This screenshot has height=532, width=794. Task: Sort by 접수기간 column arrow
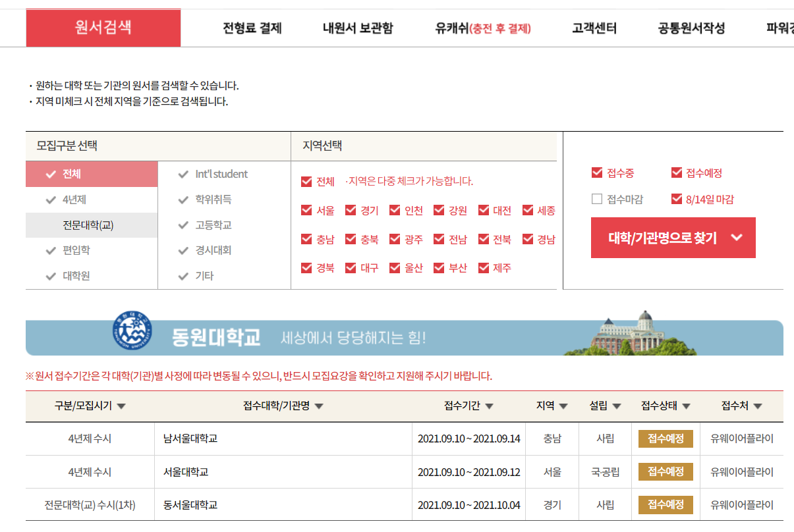[489, 406]
